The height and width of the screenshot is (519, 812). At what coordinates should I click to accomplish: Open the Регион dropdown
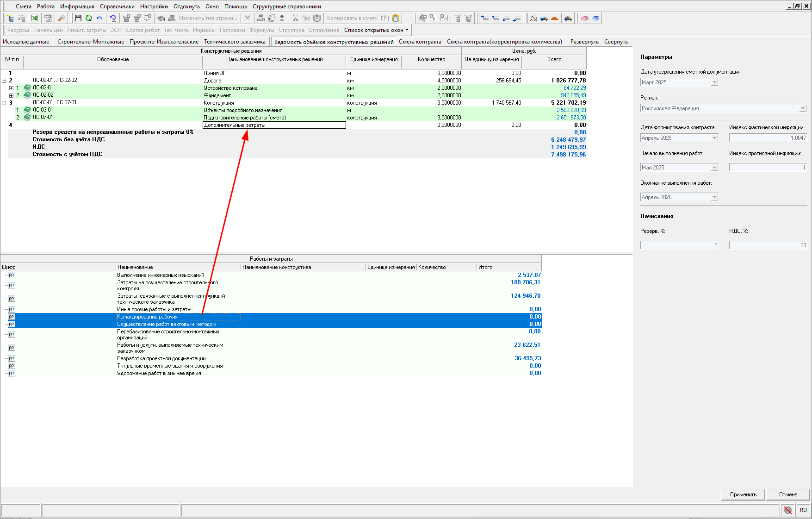pyautogui.click(x=803, y=108)
